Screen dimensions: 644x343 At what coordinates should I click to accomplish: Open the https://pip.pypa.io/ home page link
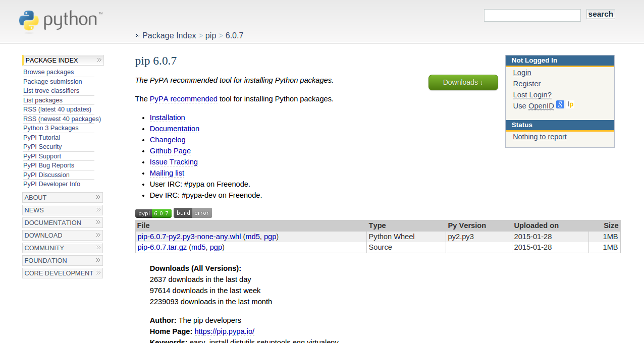(x=225, y=331)
